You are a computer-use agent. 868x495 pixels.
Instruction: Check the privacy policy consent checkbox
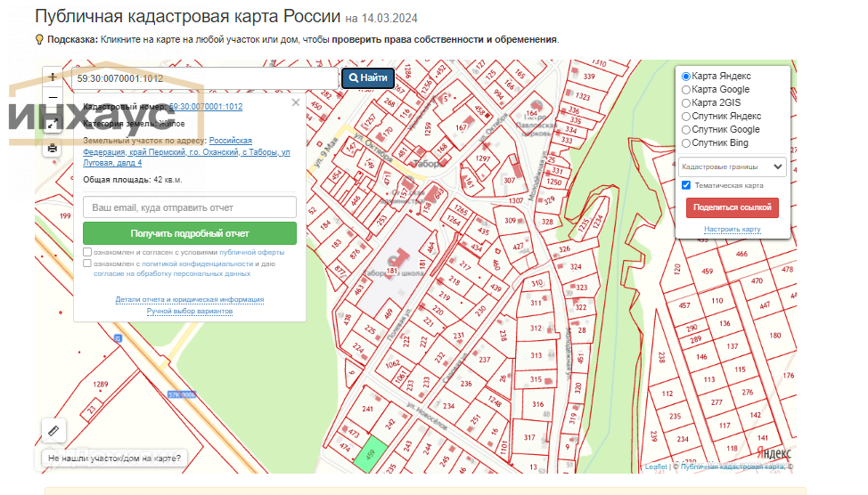pyautogui.click(x=87, y=264)
